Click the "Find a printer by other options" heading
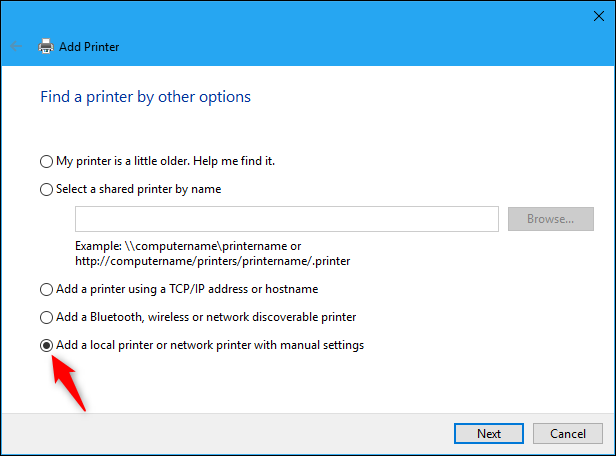616x456 pixels. (x=145, y=97)
